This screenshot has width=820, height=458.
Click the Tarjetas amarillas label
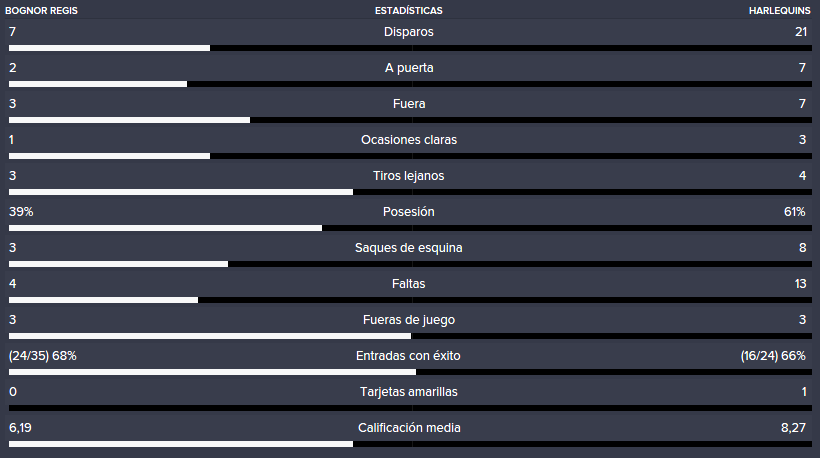408,392
